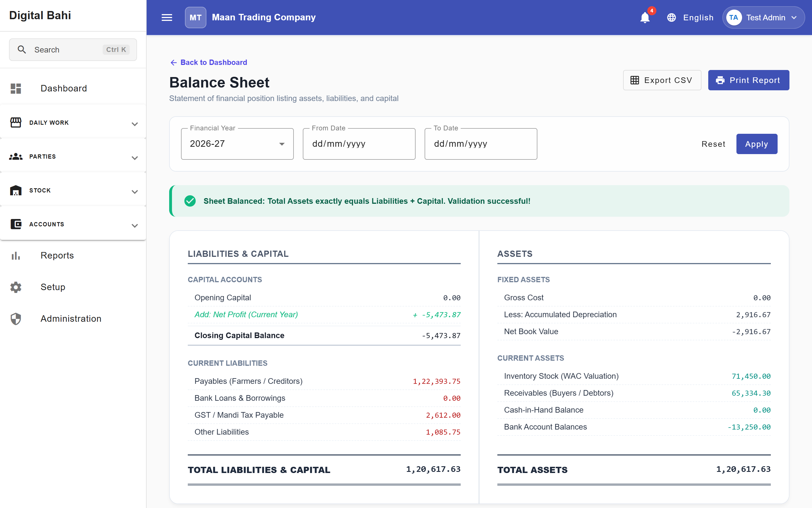This screenshot has height=508, width=812.
Task: Expand the Parties section chevron
Action: click(x=135, y=158)
